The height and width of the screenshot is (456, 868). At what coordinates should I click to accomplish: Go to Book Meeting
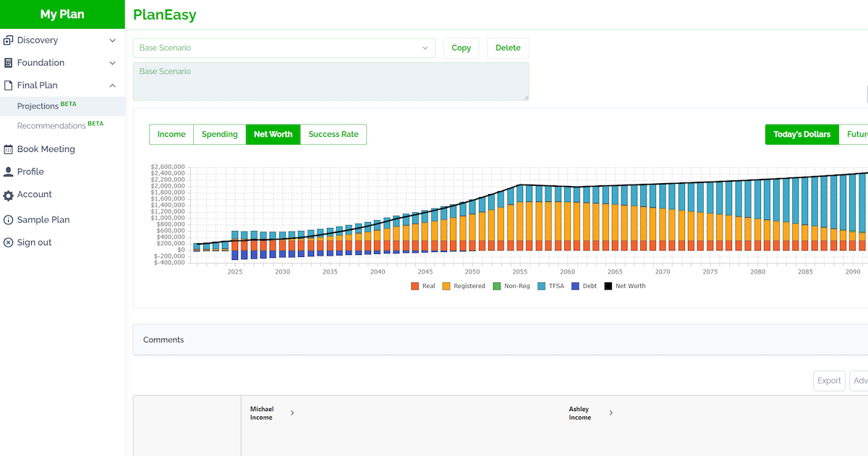pyautogui.click(x=46, y=149)
